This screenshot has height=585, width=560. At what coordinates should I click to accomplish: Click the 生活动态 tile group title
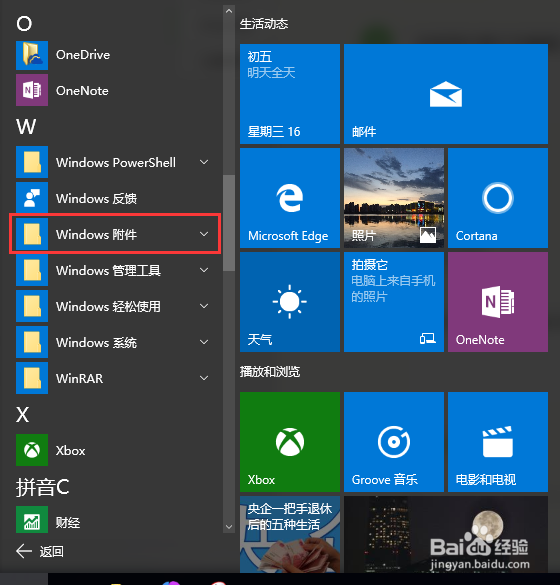(x=264, y=24)
